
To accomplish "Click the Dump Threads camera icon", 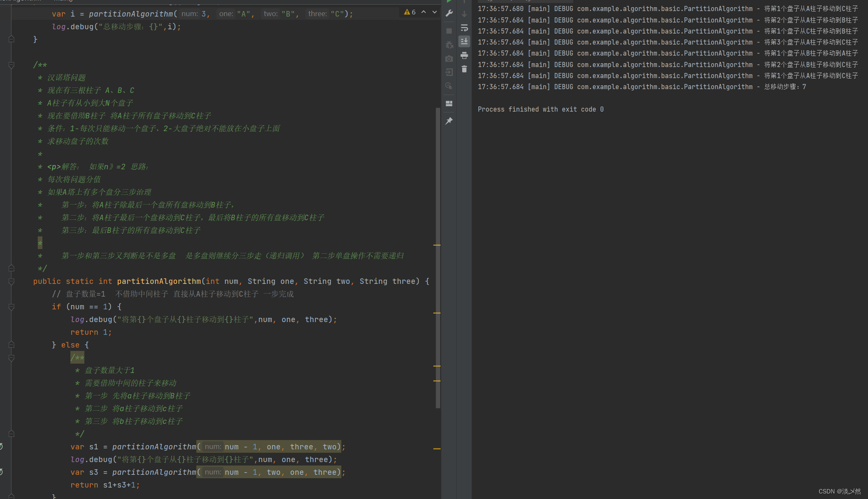I will tap(449, 59).
